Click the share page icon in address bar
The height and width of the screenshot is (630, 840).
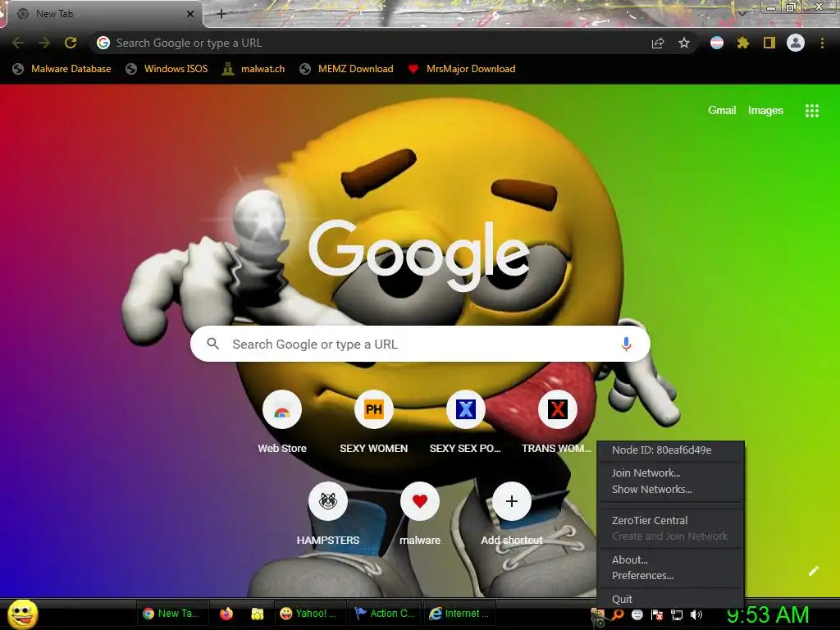[658, 43]
